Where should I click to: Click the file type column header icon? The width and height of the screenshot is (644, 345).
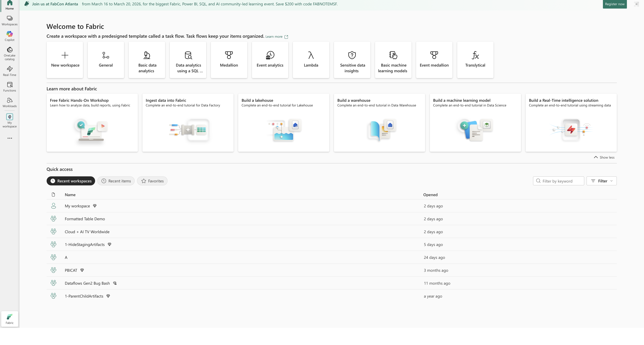(53, 194)
